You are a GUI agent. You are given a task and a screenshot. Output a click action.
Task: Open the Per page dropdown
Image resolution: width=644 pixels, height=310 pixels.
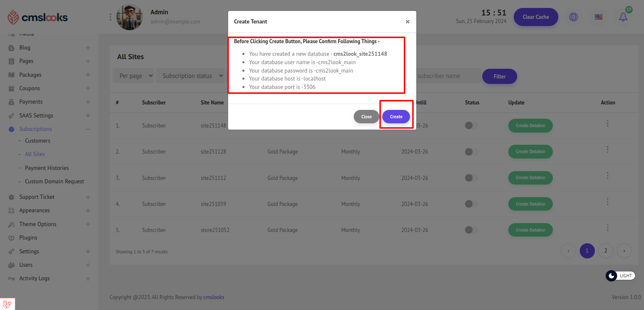[133, 76]
